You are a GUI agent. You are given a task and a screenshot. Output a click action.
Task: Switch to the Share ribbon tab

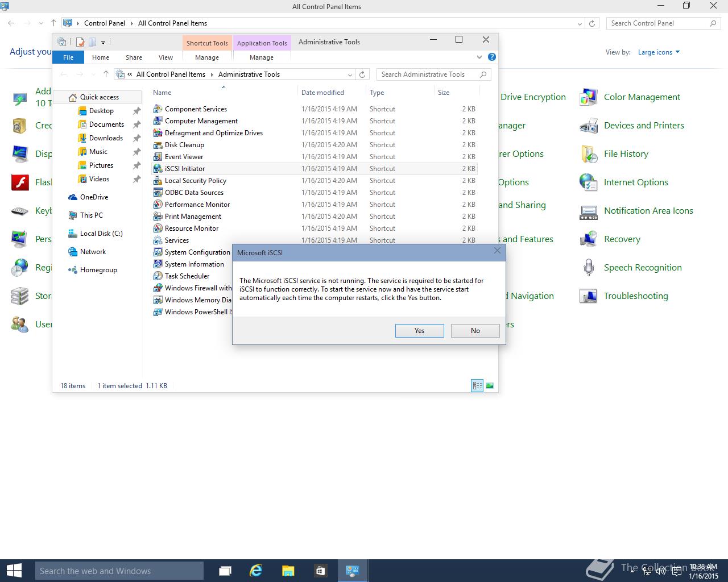point(134,57)
